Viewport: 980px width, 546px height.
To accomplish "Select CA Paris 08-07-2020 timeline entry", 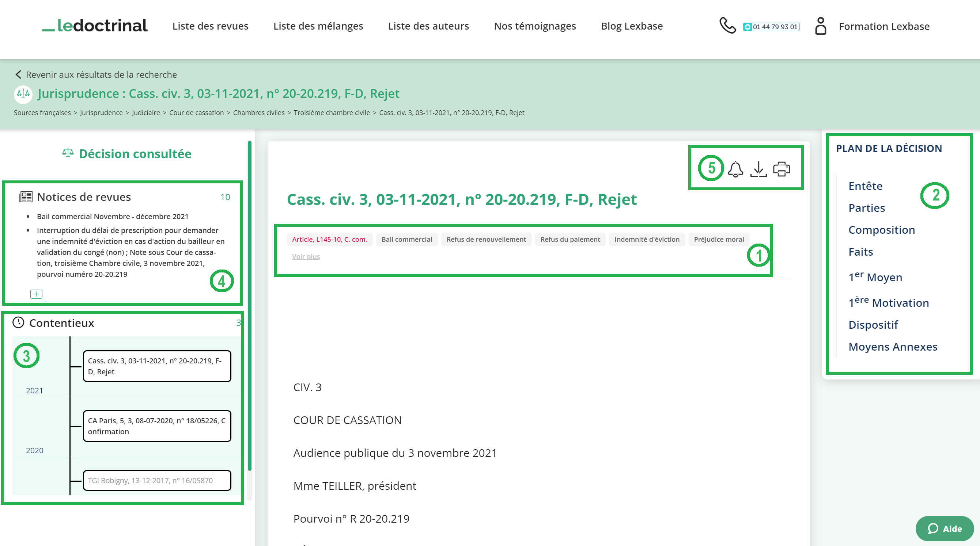I will pyautogui.click(x=157, y=426).
